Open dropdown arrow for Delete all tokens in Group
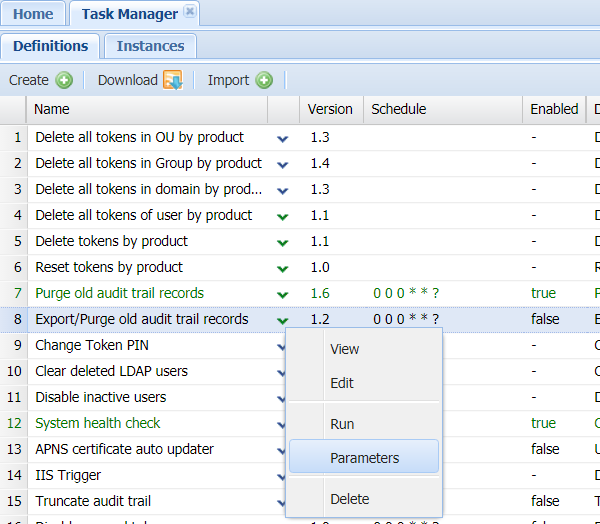The image size is (600, 524). 283,164
